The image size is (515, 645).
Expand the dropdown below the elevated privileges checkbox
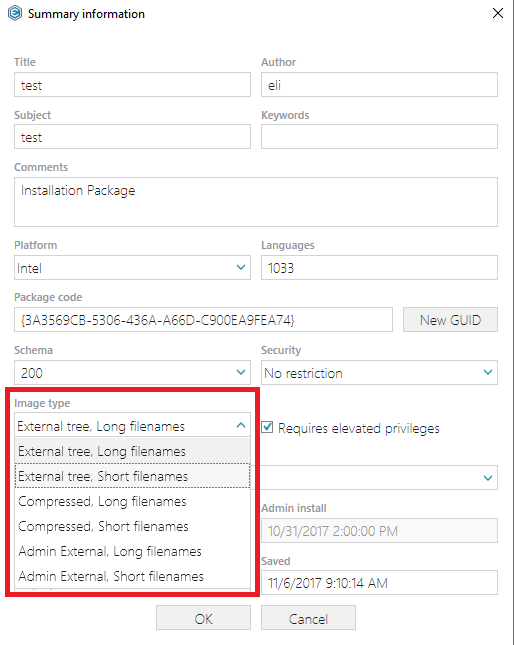[488, 478]
